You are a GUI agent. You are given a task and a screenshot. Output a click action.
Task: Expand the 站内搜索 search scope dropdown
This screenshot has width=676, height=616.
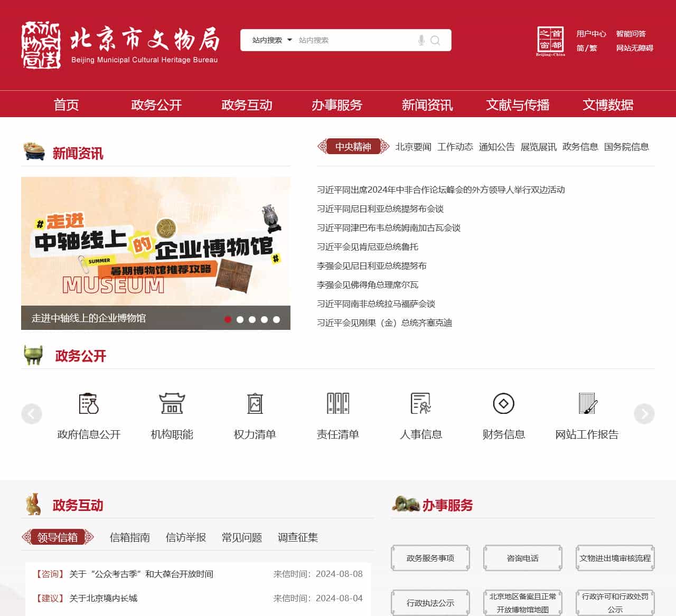click(x=272, y=40)
